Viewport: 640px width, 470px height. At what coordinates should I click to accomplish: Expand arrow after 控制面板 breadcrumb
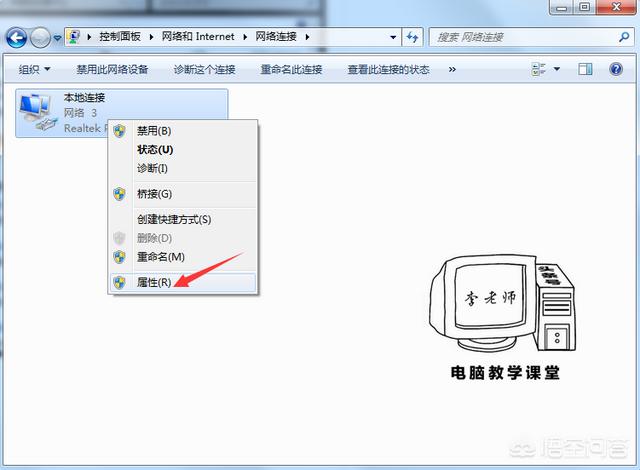pyautogui.click(x=151, y=37)
